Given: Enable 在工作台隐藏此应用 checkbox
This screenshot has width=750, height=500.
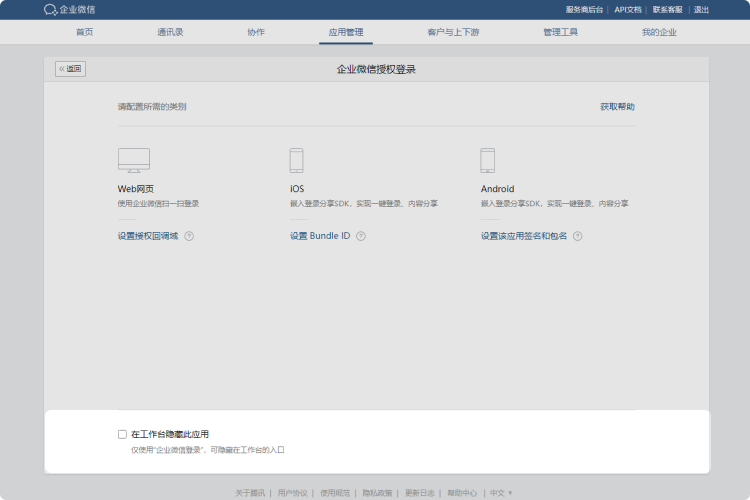Looking at the screenshot, I should pos(122,434).
